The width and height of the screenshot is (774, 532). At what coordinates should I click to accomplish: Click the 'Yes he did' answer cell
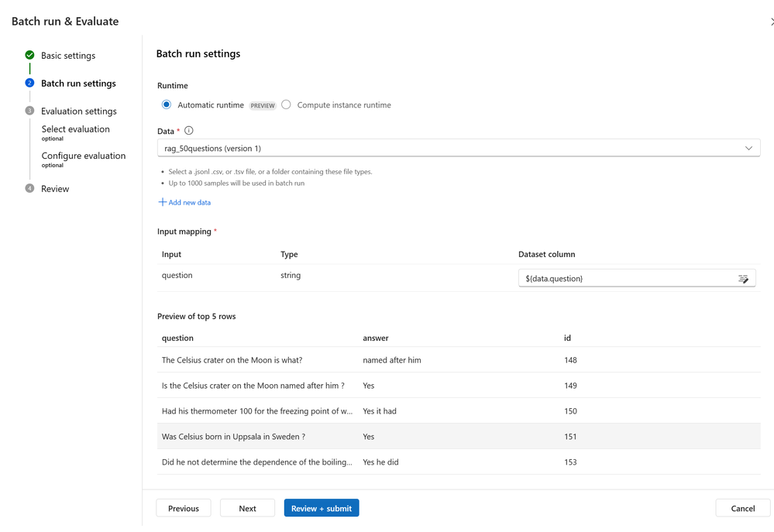(380, 462)
